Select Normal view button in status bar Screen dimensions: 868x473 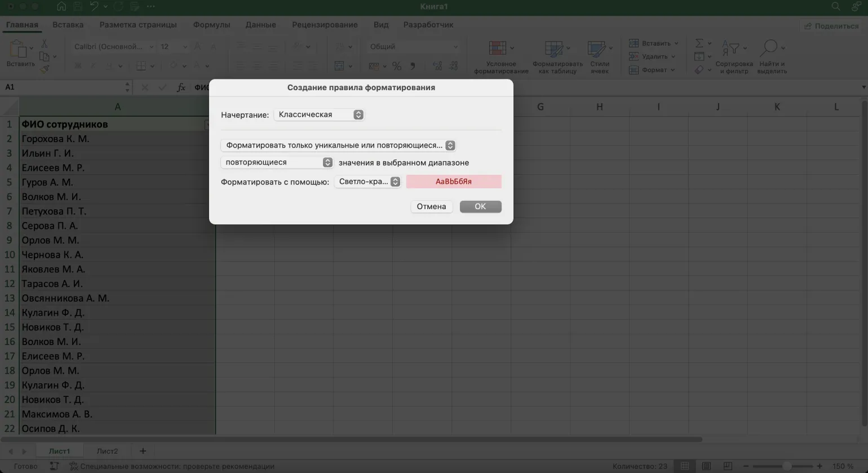(685, 466)
